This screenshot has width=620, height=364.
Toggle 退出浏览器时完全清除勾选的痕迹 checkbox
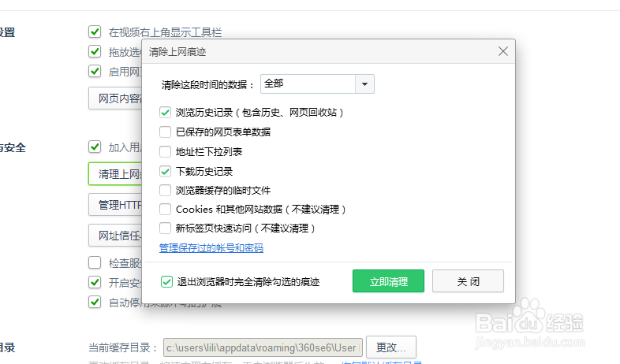coord(166,282)
